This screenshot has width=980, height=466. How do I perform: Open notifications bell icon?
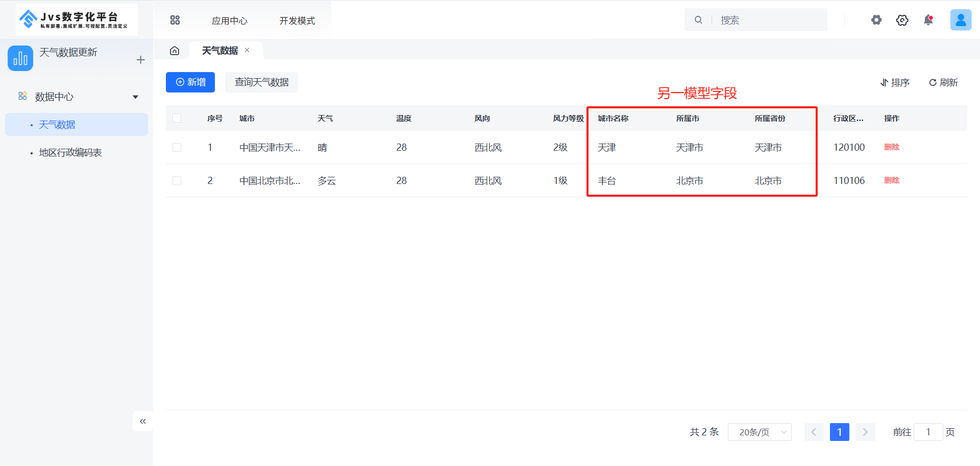[x=928, y=20]
